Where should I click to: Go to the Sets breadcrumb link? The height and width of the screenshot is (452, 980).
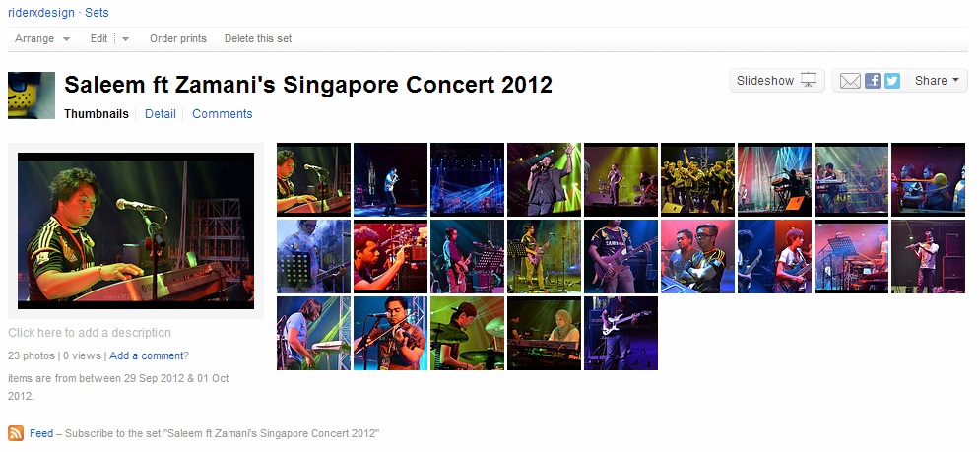pyautogui.click(x=97, y=13)
